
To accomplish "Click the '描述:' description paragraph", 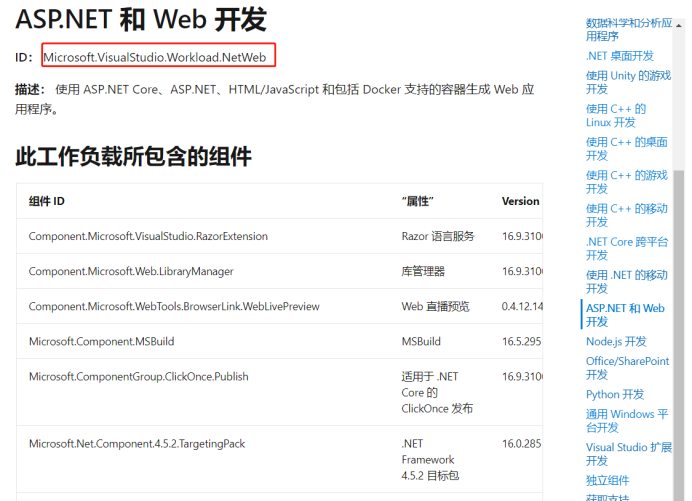I will (275, 99).
